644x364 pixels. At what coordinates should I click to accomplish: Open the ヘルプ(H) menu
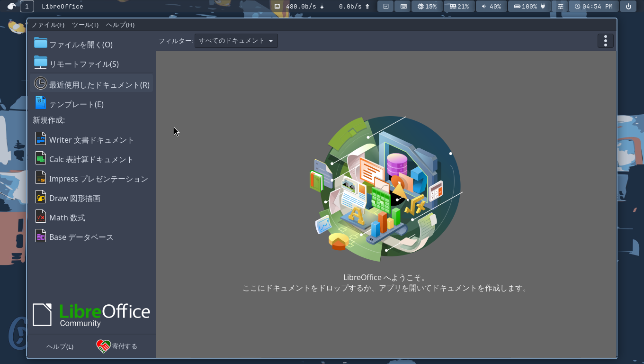(x=120, y=25)
